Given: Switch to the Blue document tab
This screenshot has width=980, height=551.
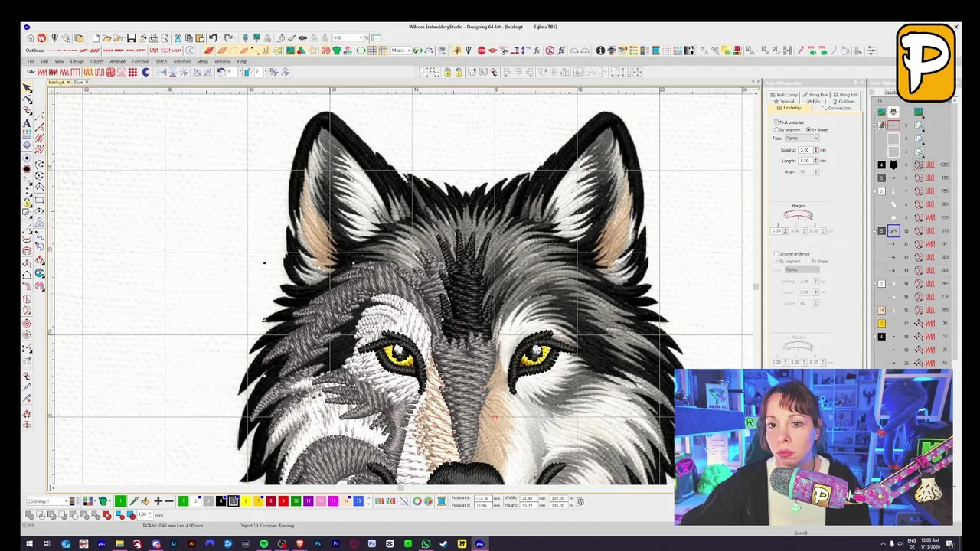Looking at the screenshot, I should pyautogui.click(x=78, y=83).
